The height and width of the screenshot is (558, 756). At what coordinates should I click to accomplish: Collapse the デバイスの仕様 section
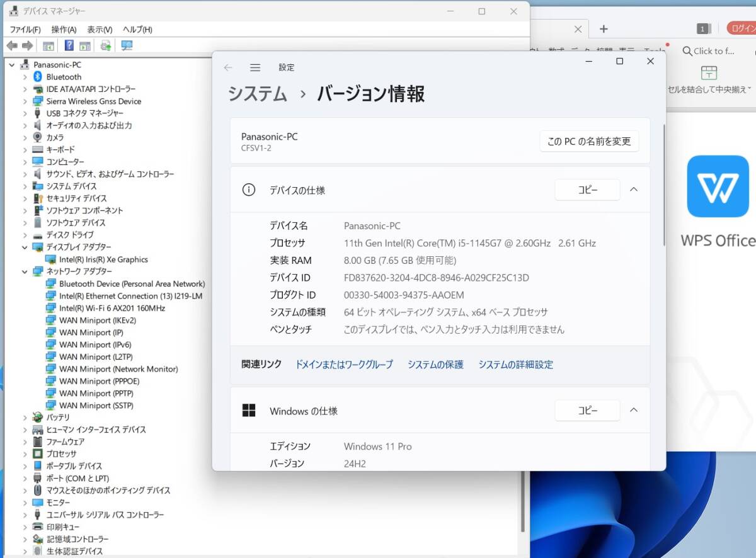coord(634,190)
